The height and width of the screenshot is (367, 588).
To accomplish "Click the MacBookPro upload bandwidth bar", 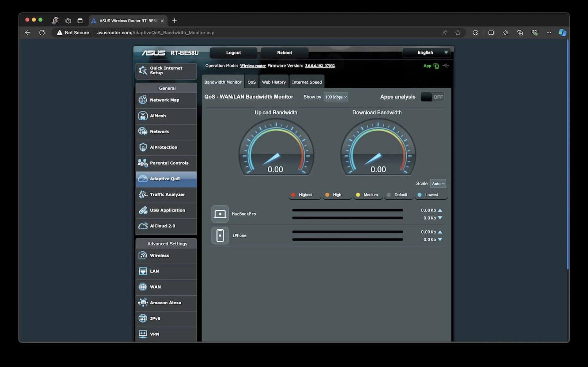I will [x=348, y=210].
